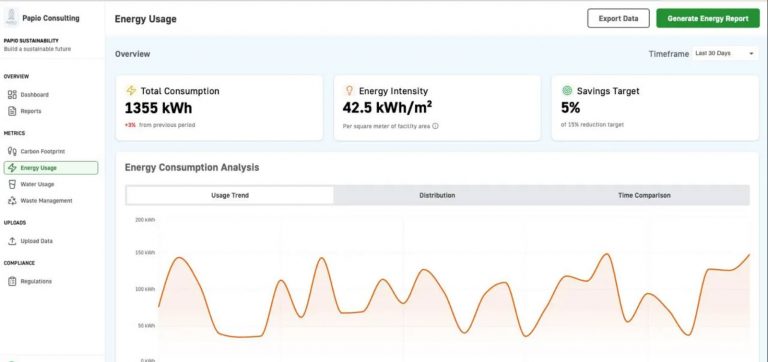Click the Water Usage cup icon
The width and height of the screenshot is (768, 362).
tap(12, 184)
